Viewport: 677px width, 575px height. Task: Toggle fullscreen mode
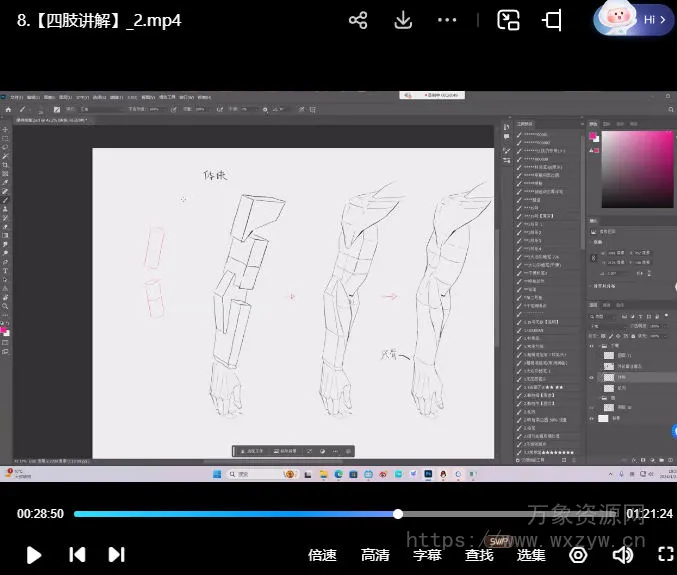665,554
